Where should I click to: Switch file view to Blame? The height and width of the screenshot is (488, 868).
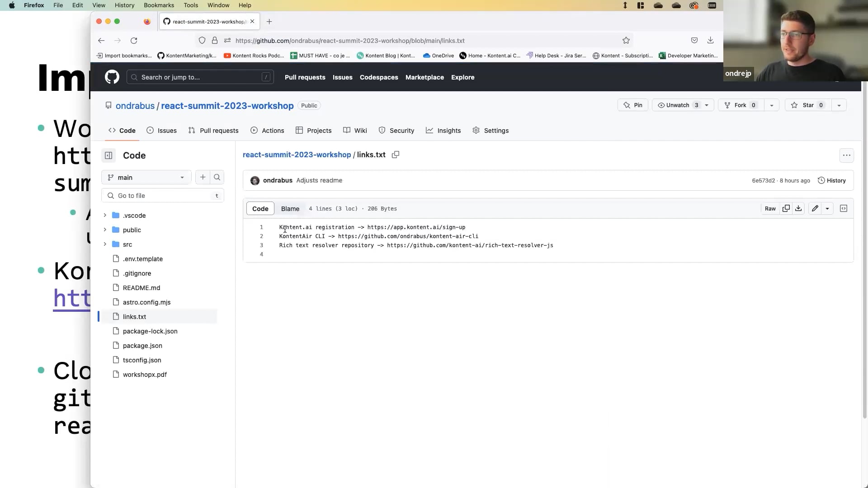pos(290,208)
